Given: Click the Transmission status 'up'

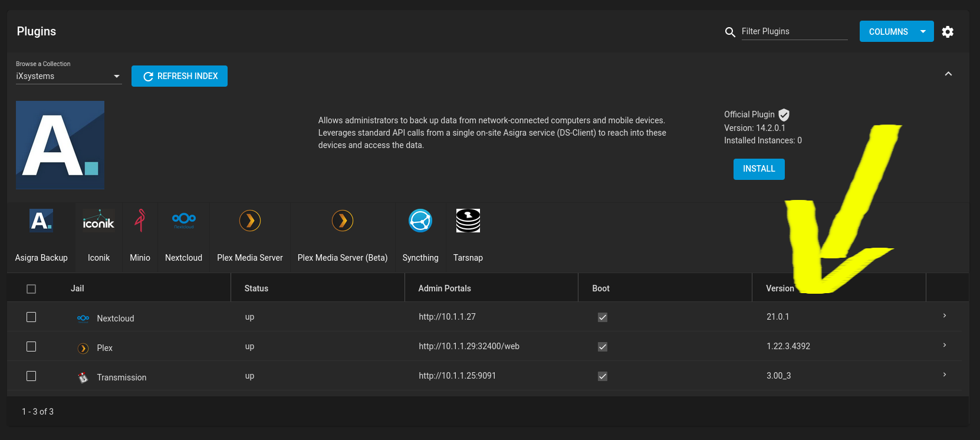Looking at the screenshot, I should click(249, 376).
